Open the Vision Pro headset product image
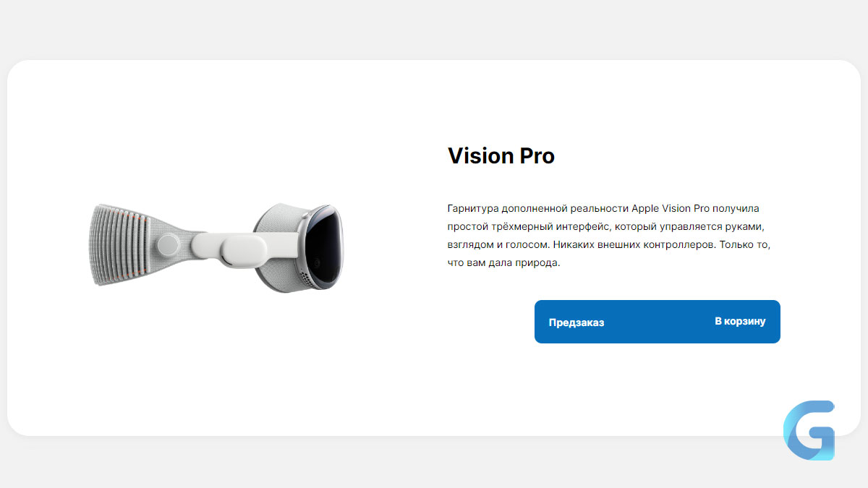Screen dimensions: 868x488 pyautogui.click(x=220, y=247)
